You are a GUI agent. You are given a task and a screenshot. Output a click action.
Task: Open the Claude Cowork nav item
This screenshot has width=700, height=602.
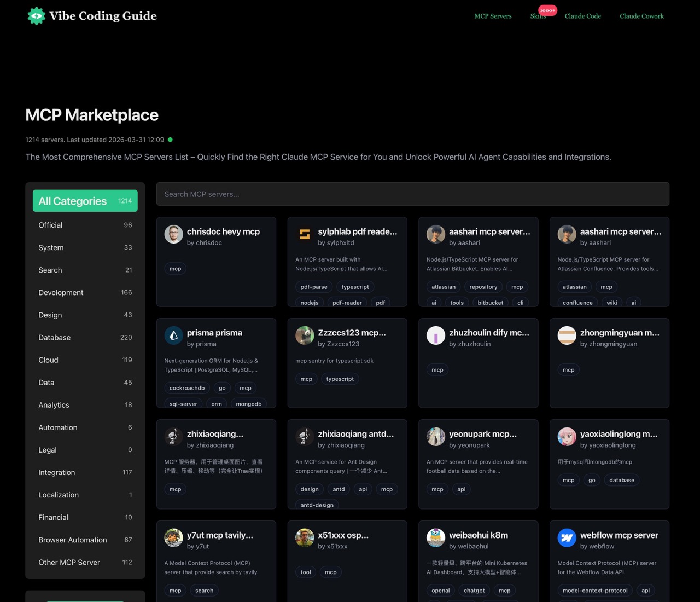pyautogui.click(x=641, y=16)
